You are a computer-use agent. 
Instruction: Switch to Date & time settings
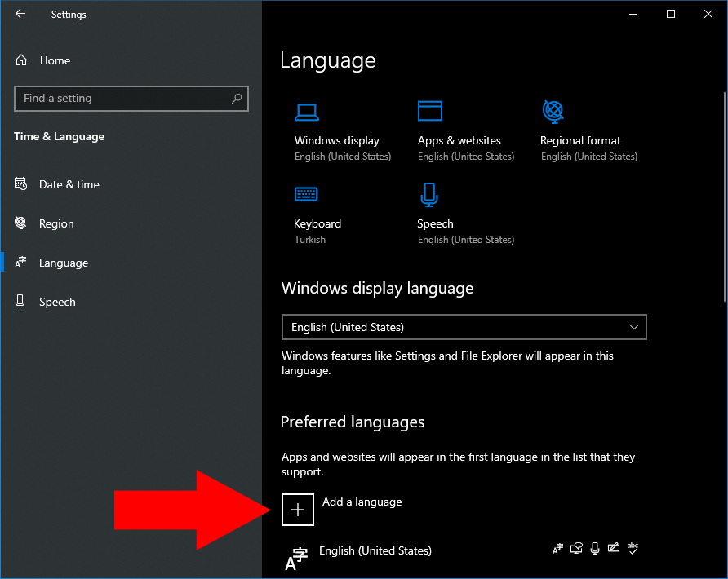(69, 184)
